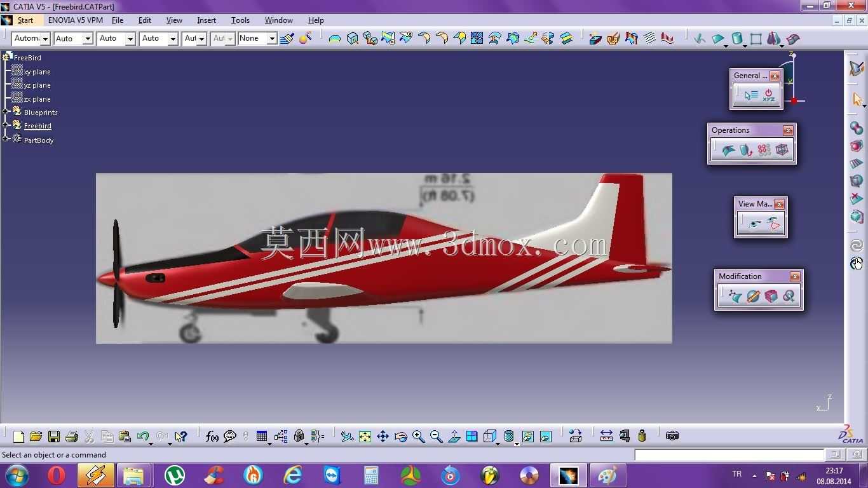868x488 pixels.
Task: Click the Normal View icon
Action: pyautogui.click(x=454, y=437)
